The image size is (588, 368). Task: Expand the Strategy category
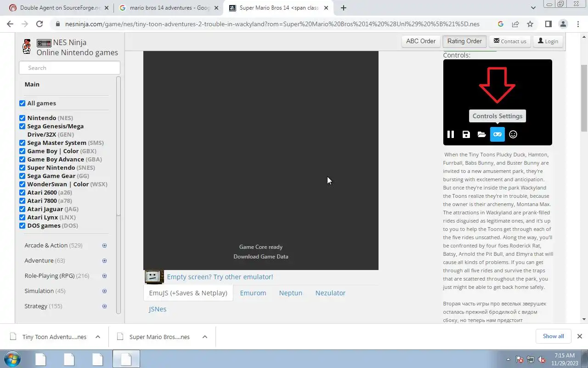click(104, 306)
